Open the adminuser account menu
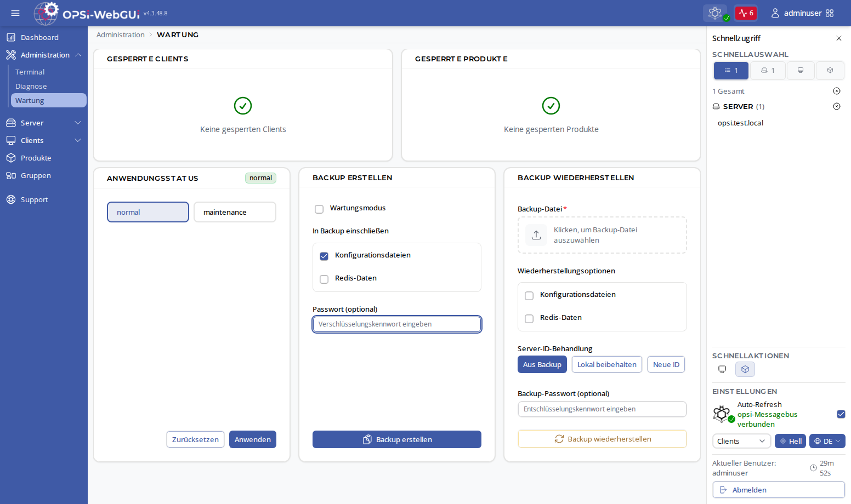This screenshot has height=504, width=851. click(796, 13)
